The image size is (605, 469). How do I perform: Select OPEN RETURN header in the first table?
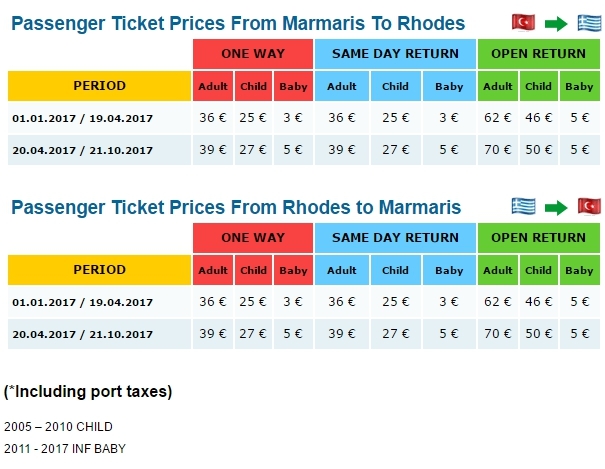click(539, 54)
